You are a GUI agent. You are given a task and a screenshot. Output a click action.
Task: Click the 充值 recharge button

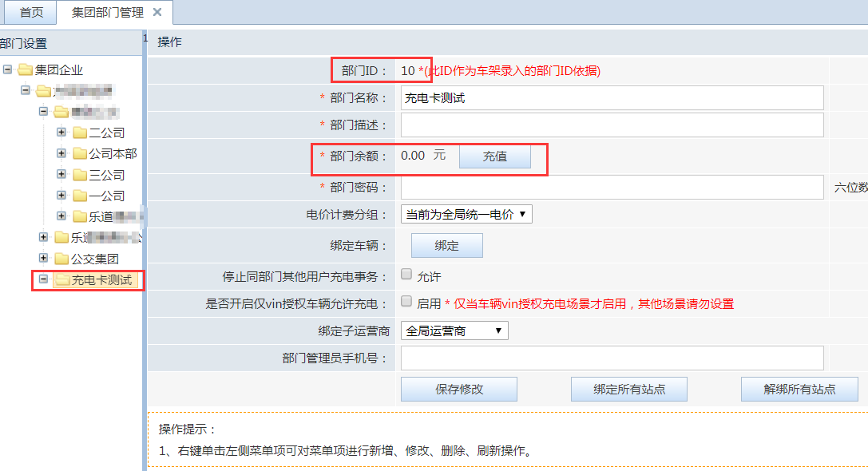(495, 156)
